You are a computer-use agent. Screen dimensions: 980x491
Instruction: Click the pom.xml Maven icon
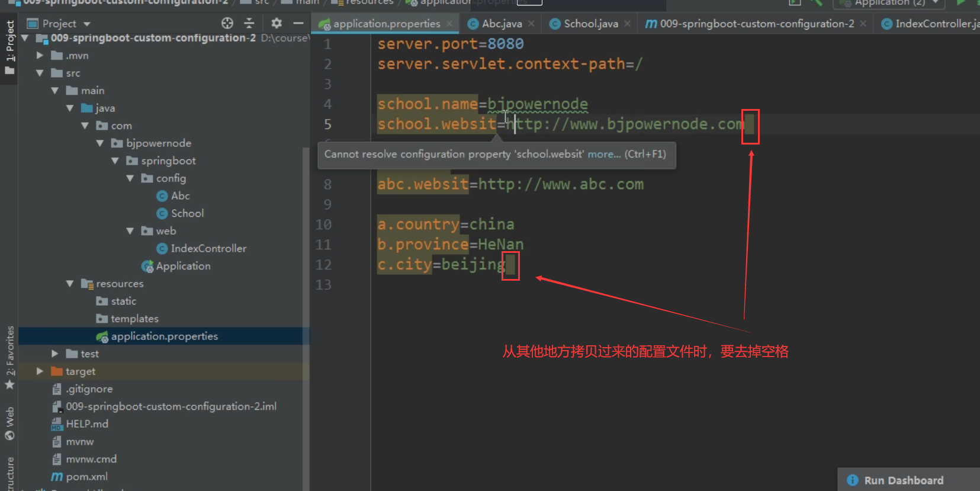57,477
